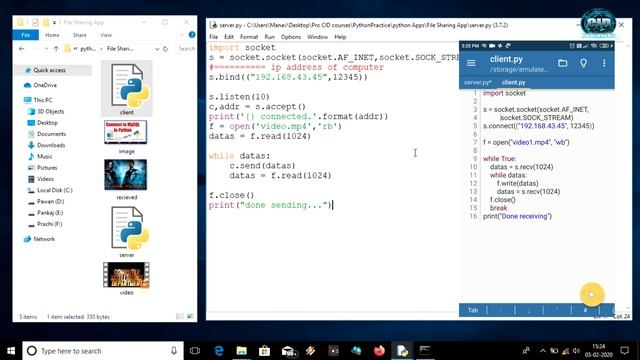Open Documents folder in sidebar
This screenshot has width=640, height=360.
pos(51,133)
